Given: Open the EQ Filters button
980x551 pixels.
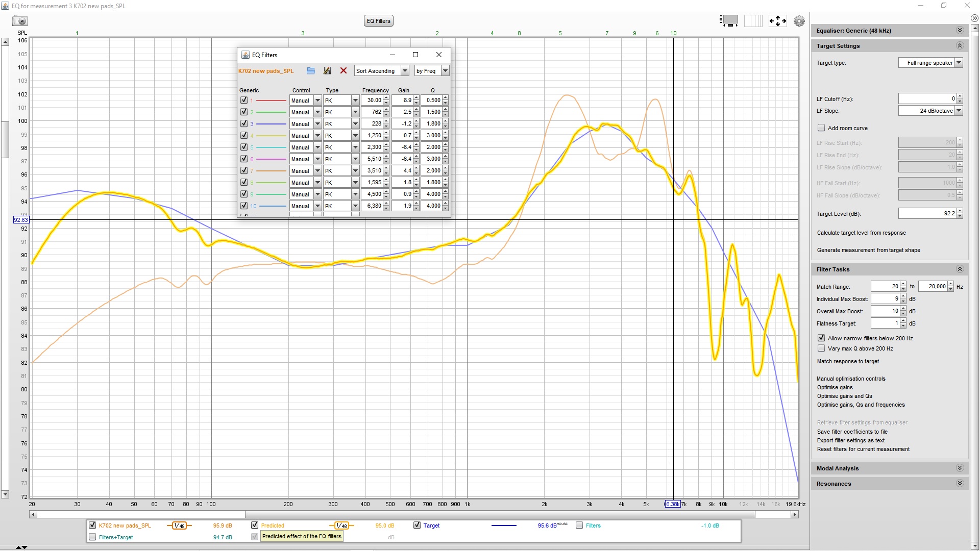Looking at the screenshot, I should [x=378, y=21].
